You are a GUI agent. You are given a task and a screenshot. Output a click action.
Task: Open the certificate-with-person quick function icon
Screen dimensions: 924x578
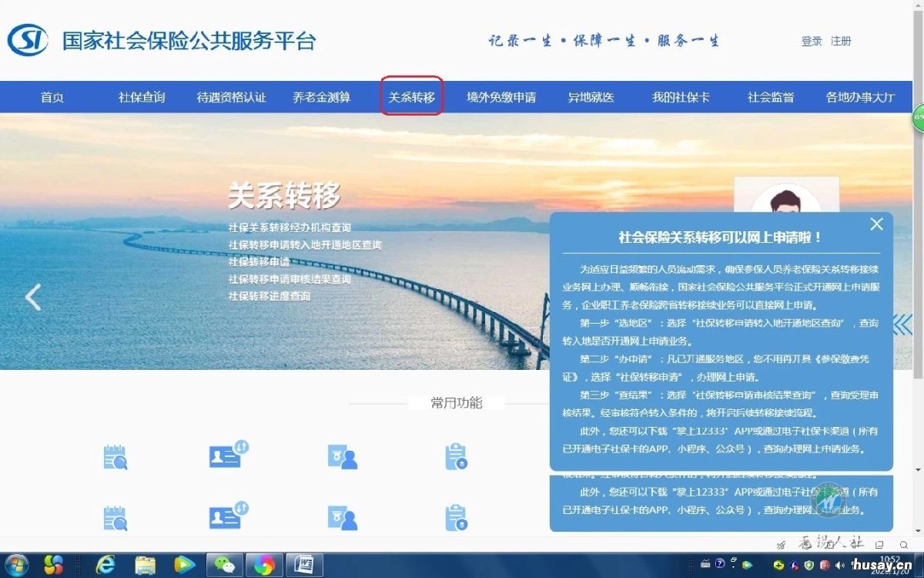point(342,455)
